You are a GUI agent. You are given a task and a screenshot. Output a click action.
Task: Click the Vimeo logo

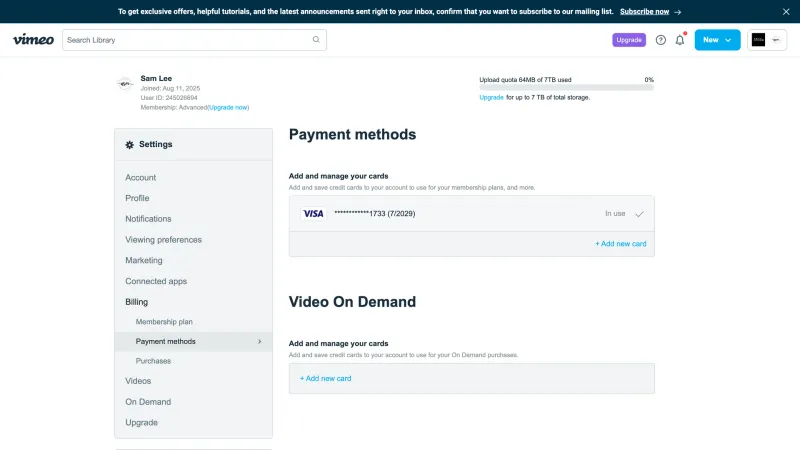tap(33, 39)
